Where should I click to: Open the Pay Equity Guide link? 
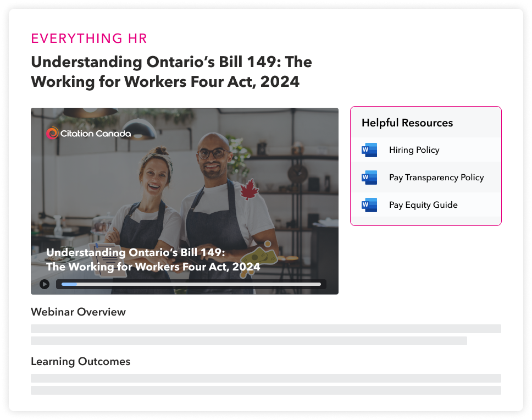tap(423, 205)
